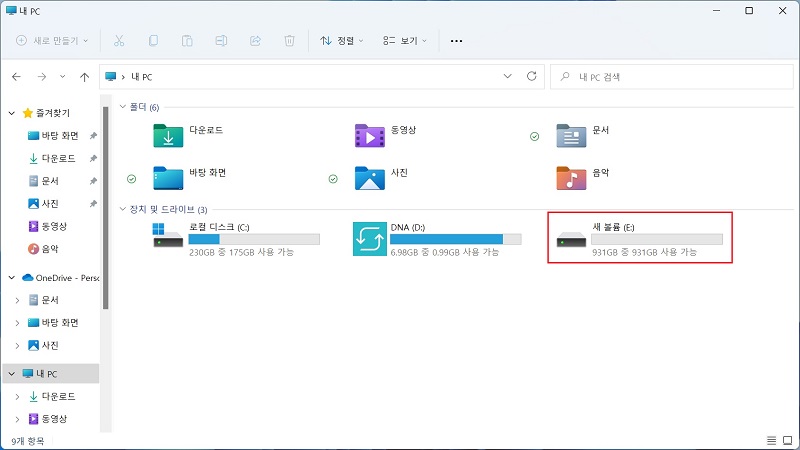
Task: Expand OneDrive 사진 tree node
Action: tap(17, 345)
